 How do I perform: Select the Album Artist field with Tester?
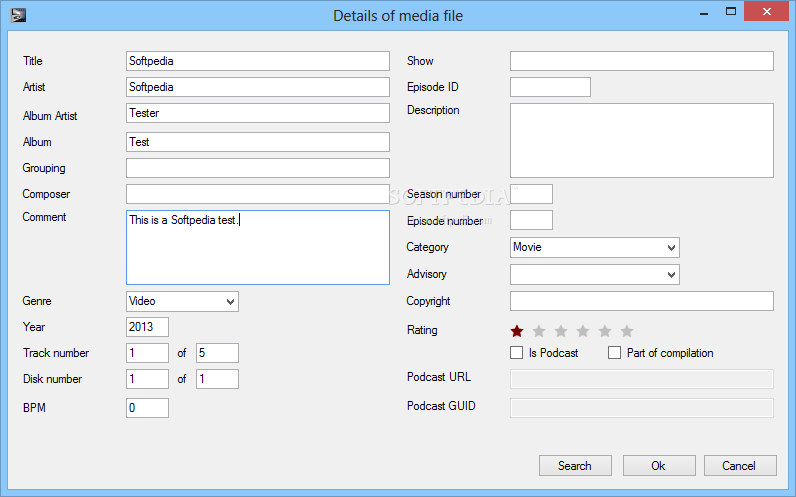pos(258,113)
